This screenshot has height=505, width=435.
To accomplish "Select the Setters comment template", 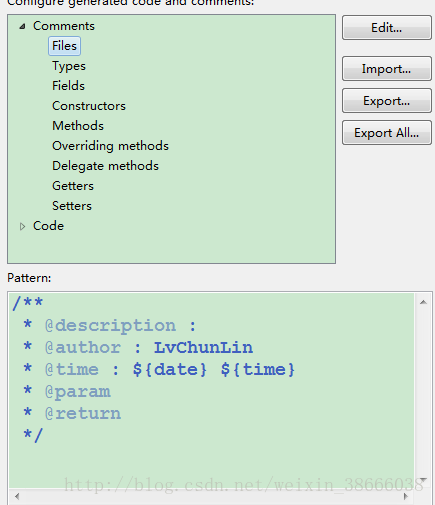I will pos(72,206).
